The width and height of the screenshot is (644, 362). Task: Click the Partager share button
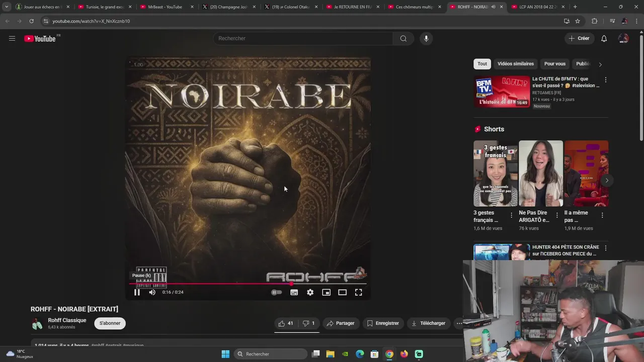coord(341,323)
